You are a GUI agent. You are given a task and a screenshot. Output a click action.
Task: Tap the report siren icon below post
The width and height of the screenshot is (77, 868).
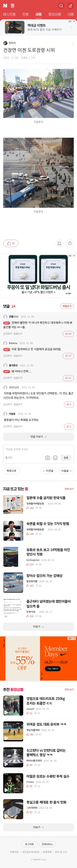pyautogui.click(x=59, y=243)
